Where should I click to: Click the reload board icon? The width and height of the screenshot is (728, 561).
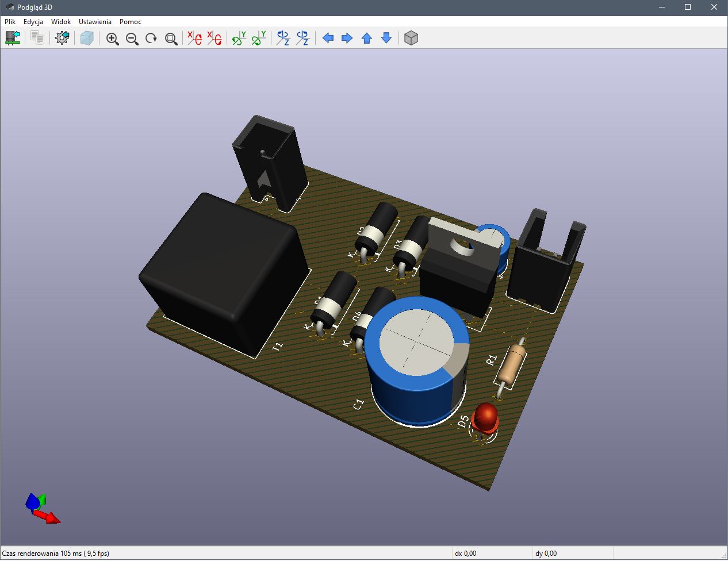pos(13,38)
